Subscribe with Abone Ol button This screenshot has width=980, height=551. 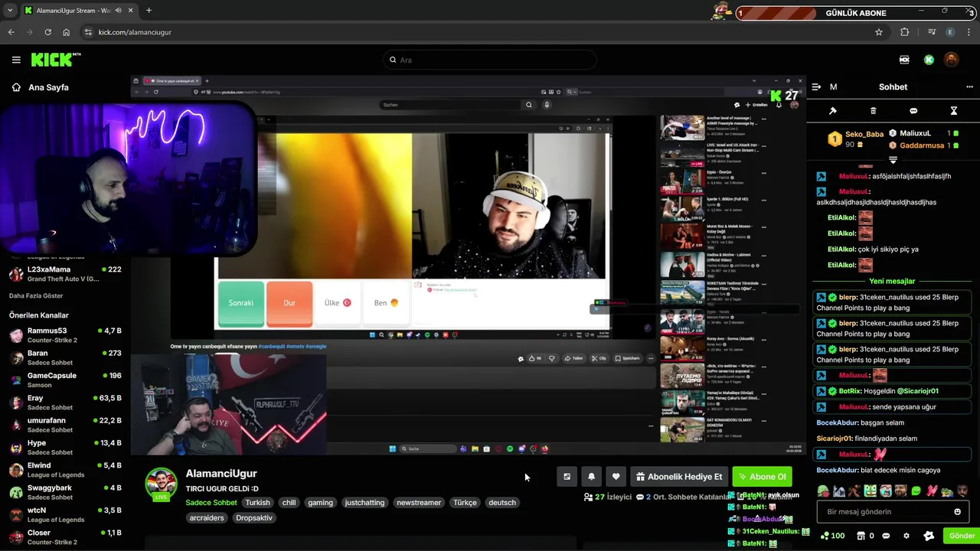(762, 477)
